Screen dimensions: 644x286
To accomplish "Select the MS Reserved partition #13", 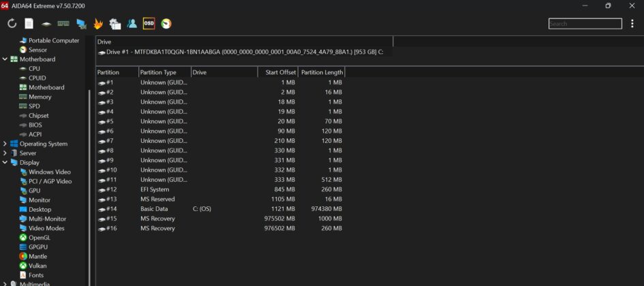I will pos(221,199).
